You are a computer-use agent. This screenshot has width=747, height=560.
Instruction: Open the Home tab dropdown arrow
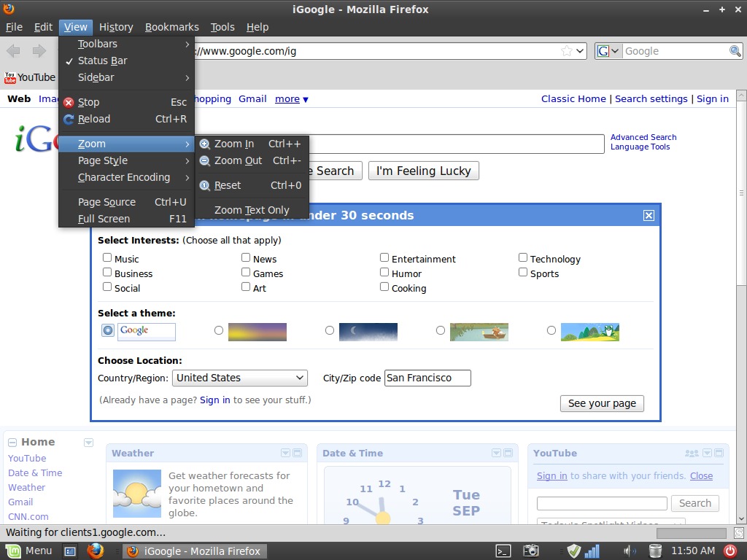88,443
